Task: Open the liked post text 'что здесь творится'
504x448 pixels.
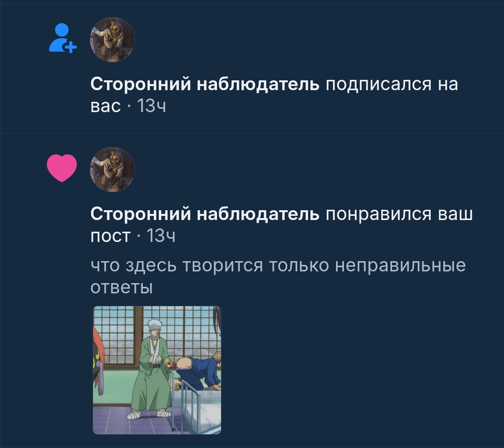Action: click(176, 266)
